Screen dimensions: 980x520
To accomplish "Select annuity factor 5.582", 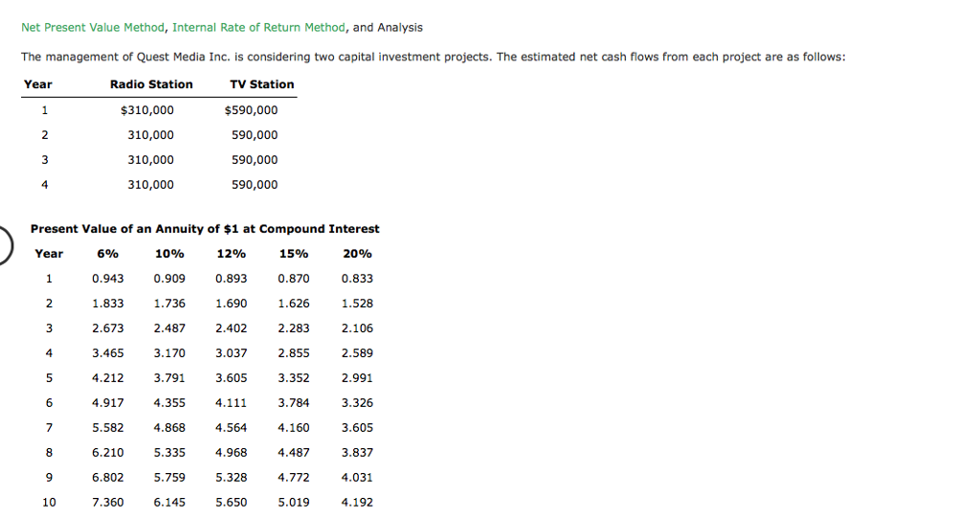I will coord(107,428).
